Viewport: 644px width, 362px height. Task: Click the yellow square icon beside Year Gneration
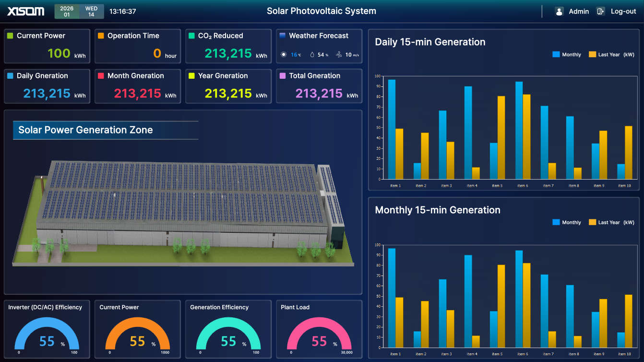[192, 75]
